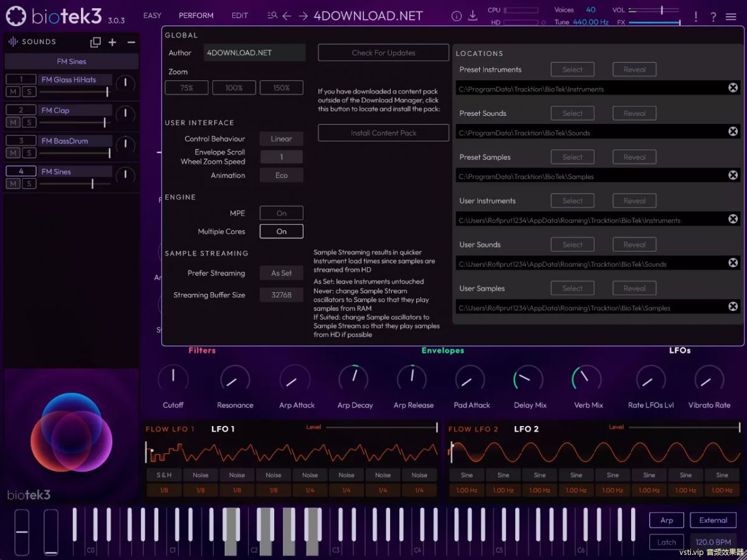
Task: Adjust the FX level slider
Action: 654,22
